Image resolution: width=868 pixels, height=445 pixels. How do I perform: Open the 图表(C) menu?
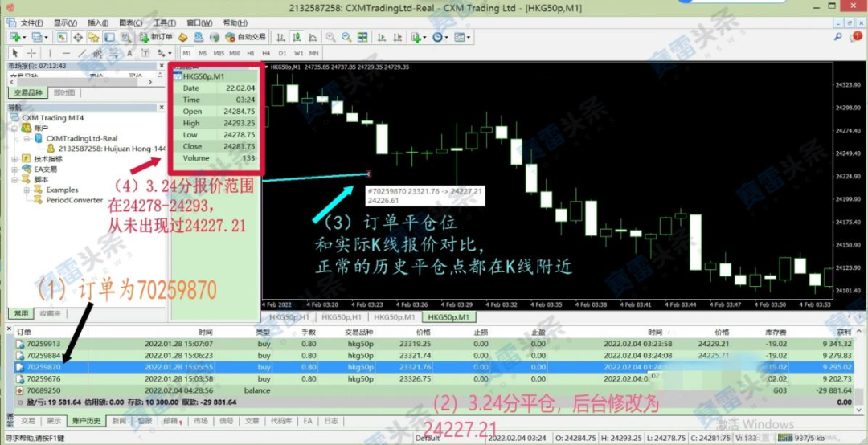131,22
